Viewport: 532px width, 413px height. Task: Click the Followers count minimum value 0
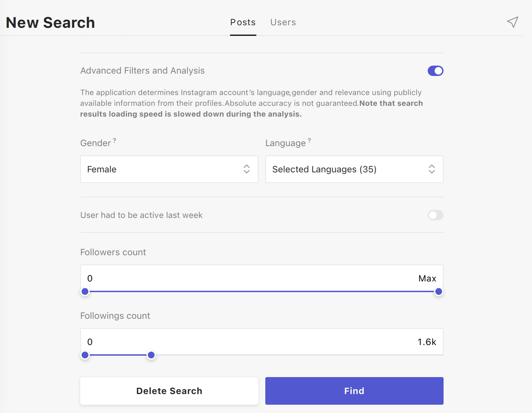90,278
